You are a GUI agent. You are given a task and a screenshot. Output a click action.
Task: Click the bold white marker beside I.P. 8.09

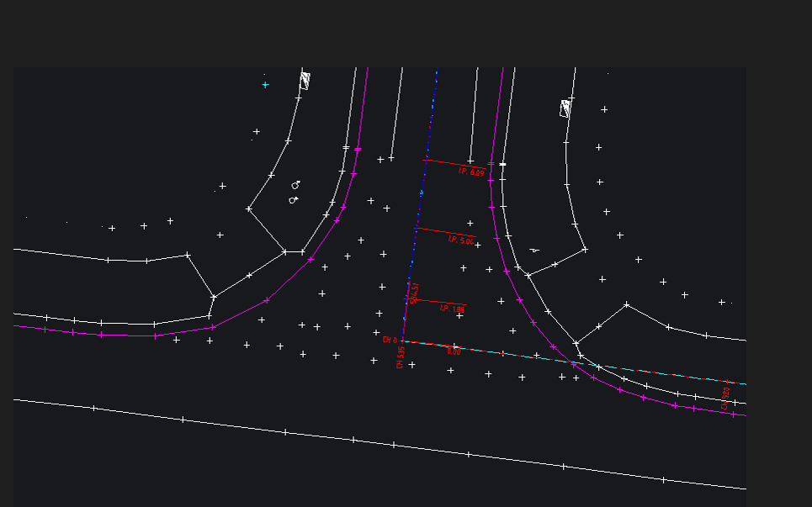click(502, 164)
